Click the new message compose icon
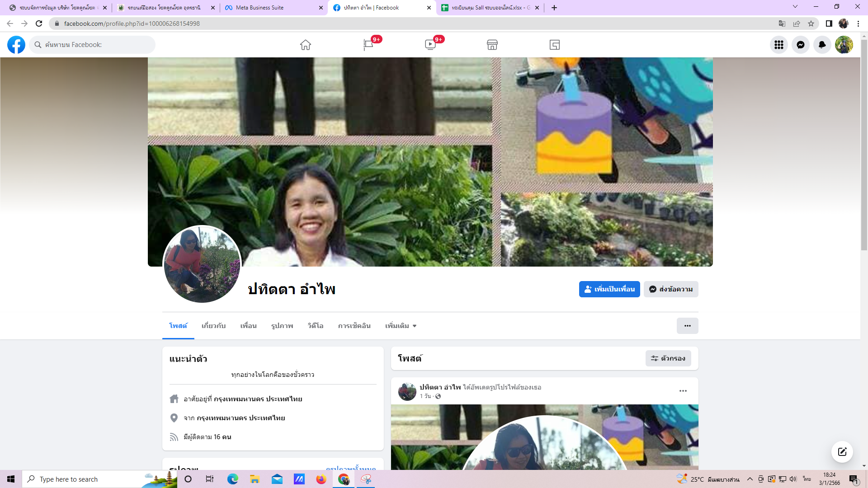The width and height of the screenshot is (868, 488). (x=842, y=452)
